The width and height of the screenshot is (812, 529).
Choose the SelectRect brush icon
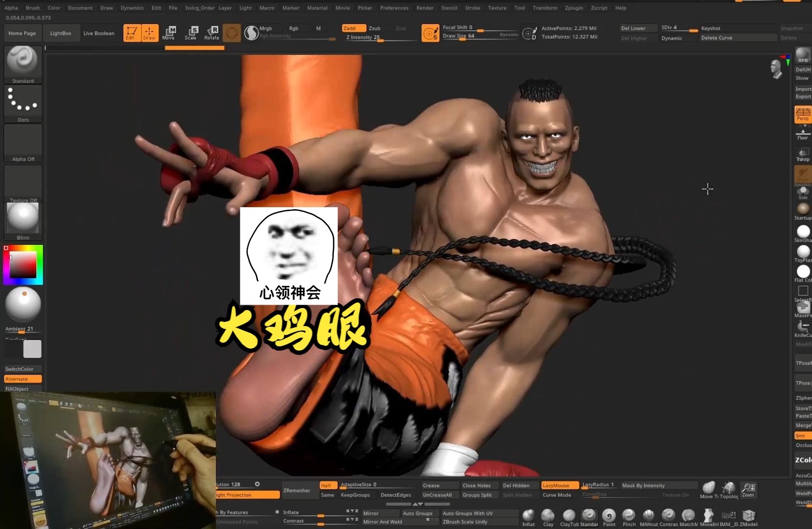803,293
